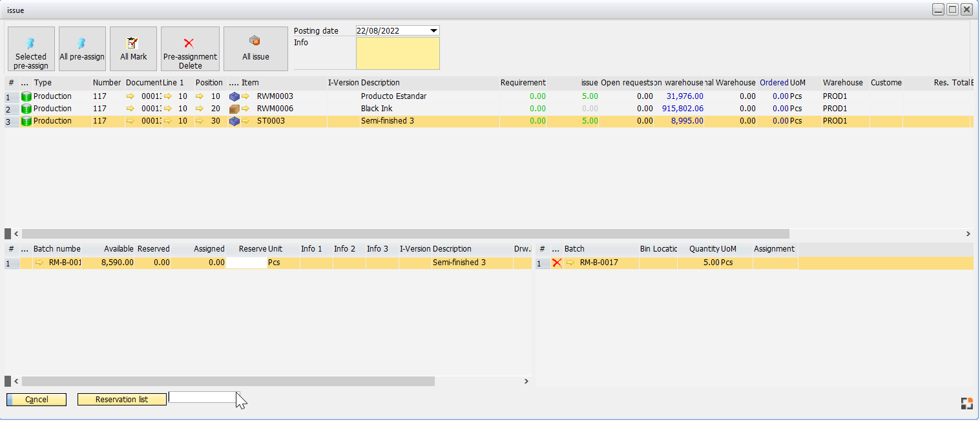Image resolution: width=980 pixels, height=421 pixels.
Task: Open the Posting date dropdown
Action: click(x=434, y=30)
